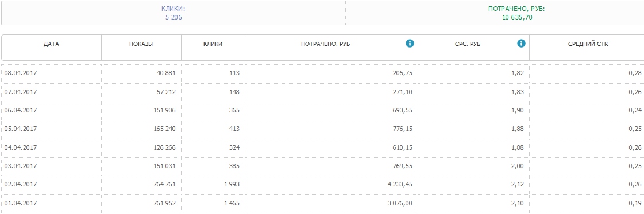Viewport: 644px width, 214px height.
Task: Click the КЛИКИ column header
Action: pos(213,44)
